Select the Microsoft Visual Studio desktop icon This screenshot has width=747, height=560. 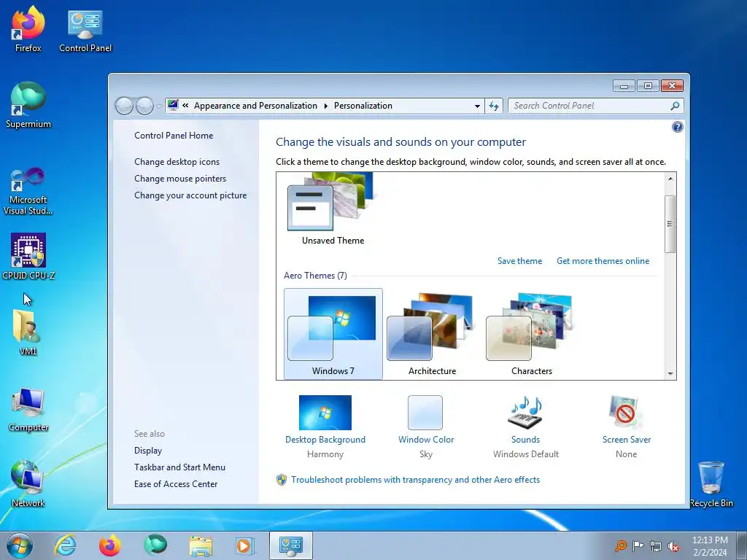coord(28,191)
